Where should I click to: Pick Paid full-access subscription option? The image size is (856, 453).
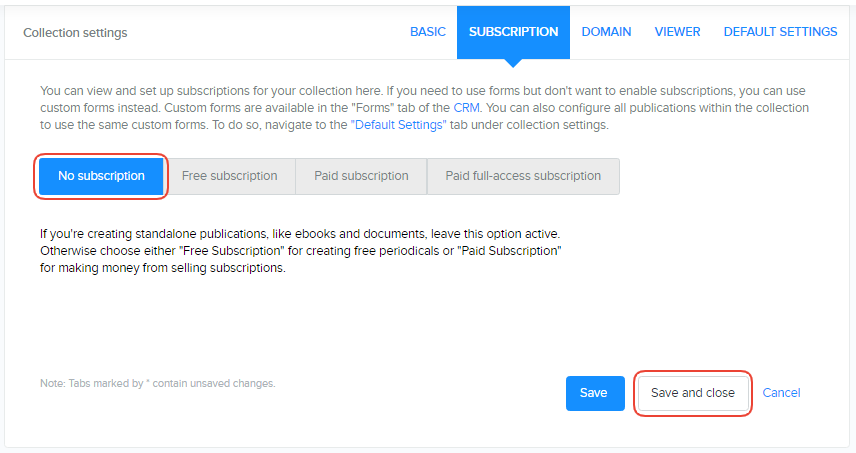523,176
